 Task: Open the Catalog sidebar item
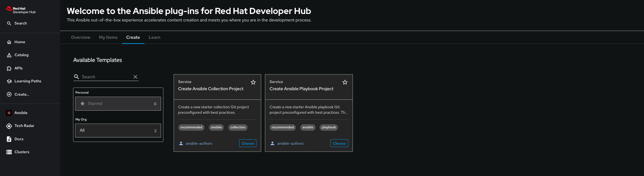[x=21, y=55]
